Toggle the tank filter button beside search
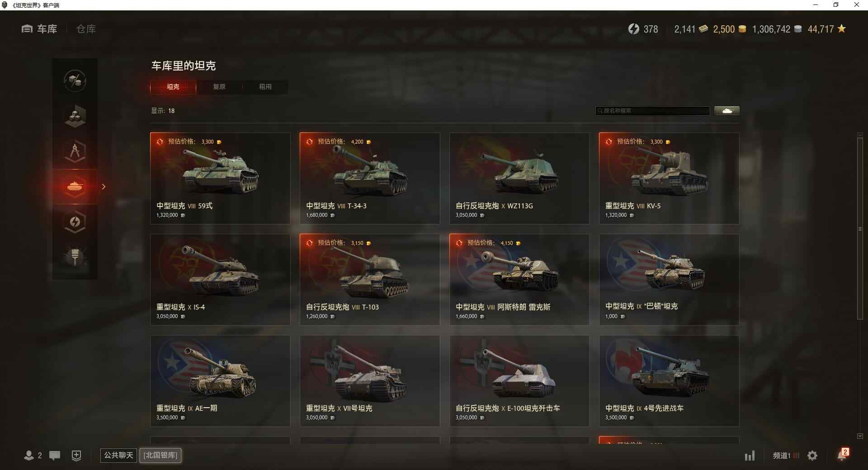868x470 pixels. [x=727, y=111]
